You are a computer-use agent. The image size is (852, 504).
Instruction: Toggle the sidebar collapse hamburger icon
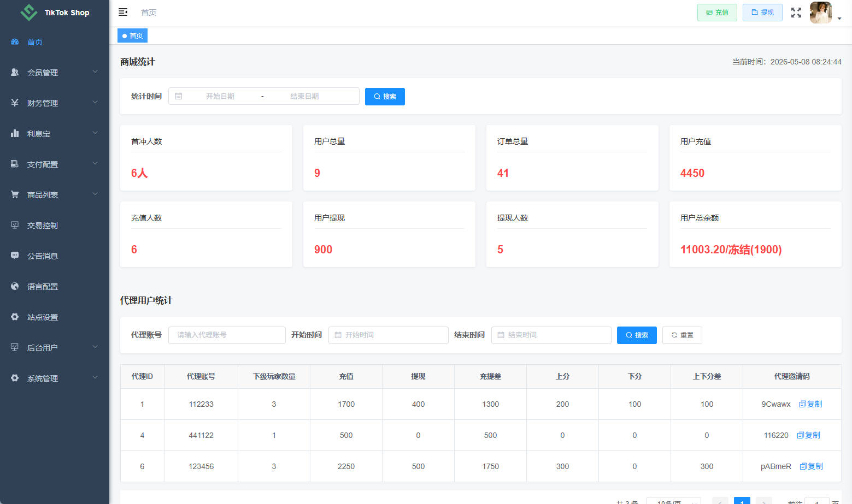(x=123, y=12)
